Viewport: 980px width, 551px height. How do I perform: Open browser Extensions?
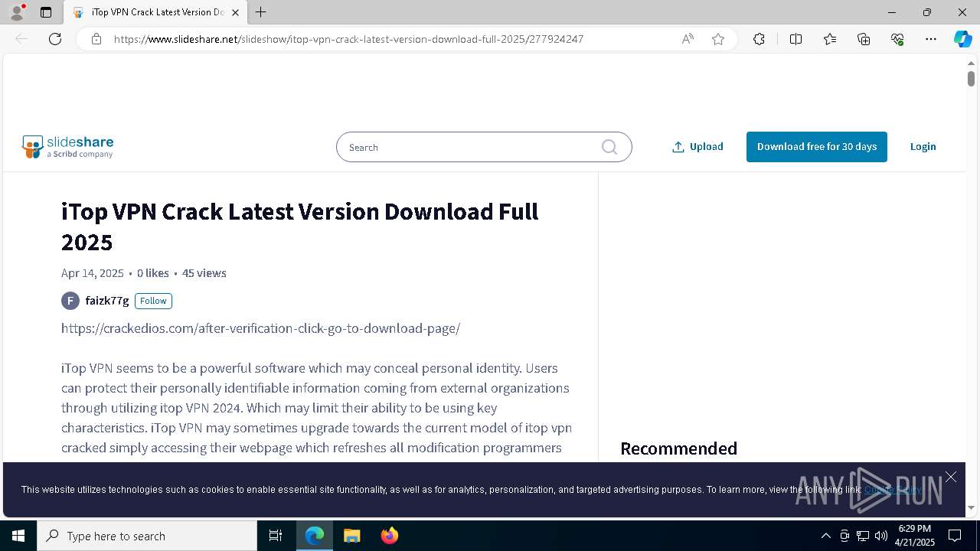tap(759, 39)
